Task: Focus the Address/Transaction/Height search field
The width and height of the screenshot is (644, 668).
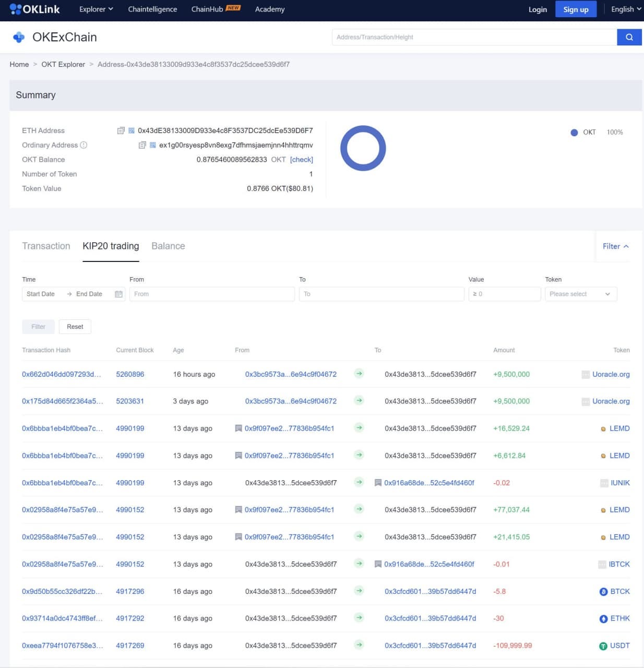Action: click(x=474, y=37)
